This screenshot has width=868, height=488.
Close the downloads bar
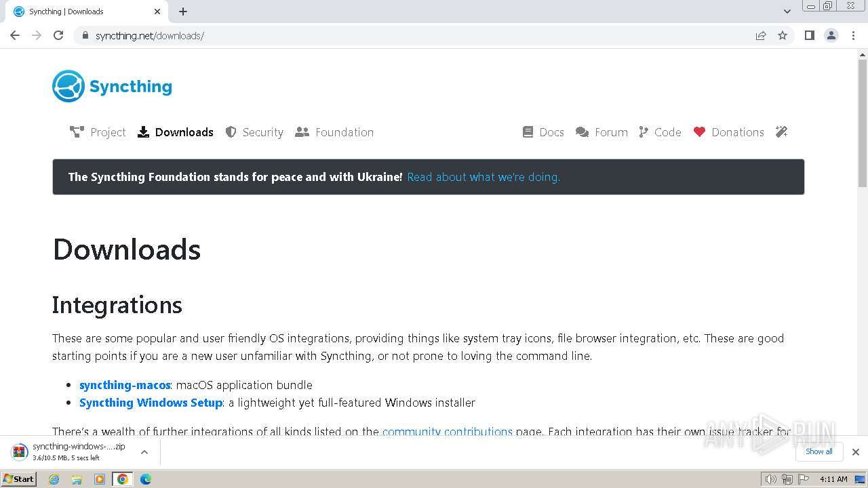856,452
